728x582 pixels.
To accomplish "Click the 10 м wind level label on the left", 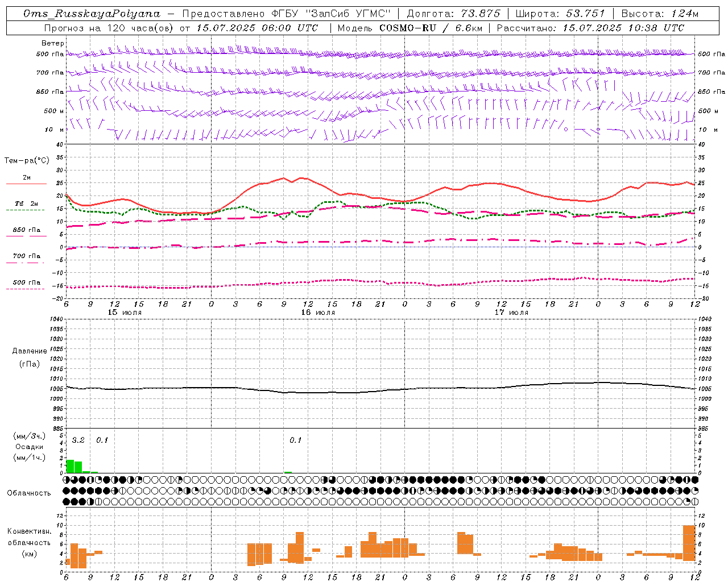I will tap(54, 130).
